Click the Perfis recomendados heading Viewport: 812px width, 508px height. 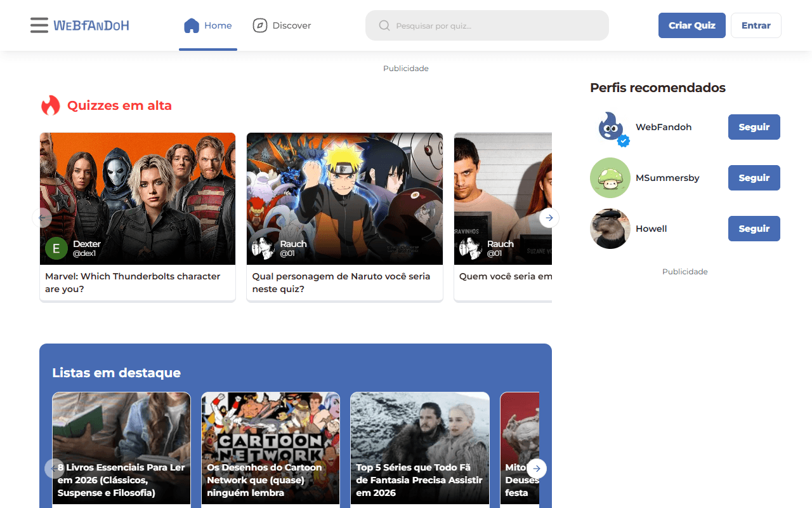point(658,88)
